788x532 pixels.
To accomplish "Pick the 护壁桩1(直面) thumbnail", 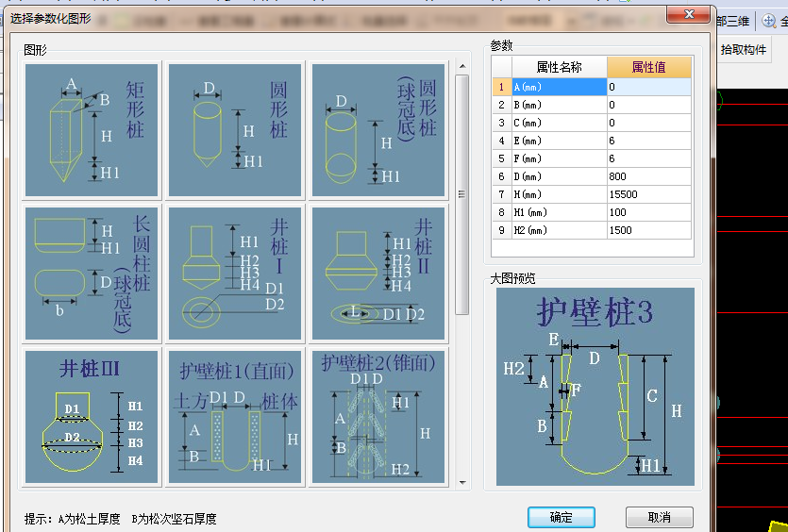I will pyautogui.click(x=235, y=417).
